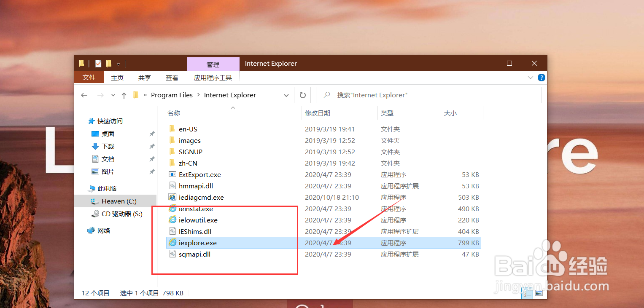Click the folder system icon in title bar
The height and width of the screenshot is (308, 644).
[81, 64]
